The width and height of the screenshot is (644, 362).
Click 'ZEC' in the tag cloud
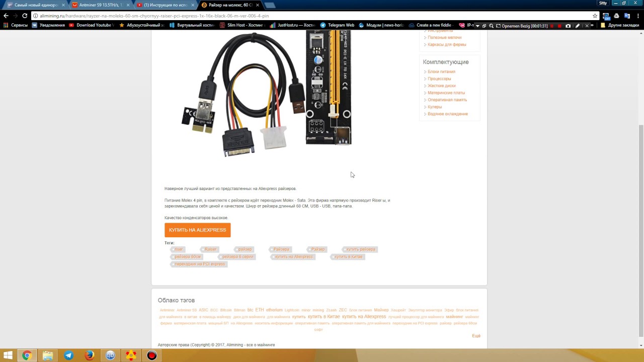click(343, 310)
